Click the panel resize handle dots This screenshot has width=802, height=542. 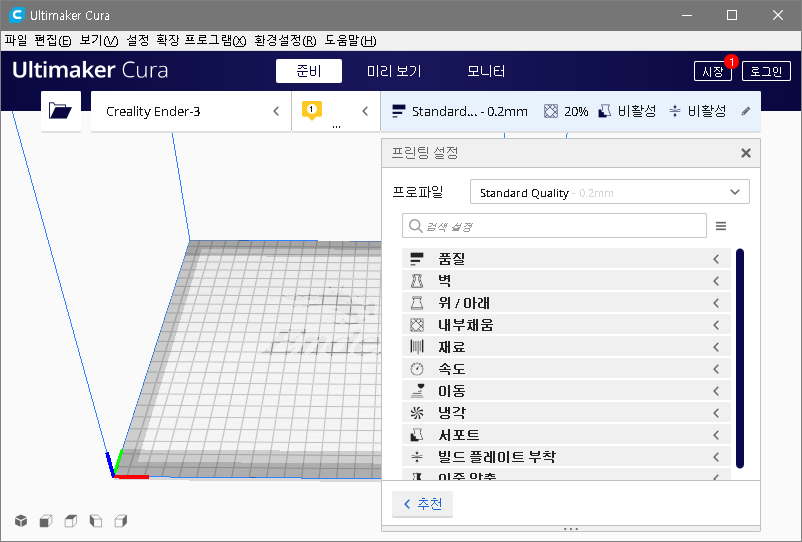[571, 529]
